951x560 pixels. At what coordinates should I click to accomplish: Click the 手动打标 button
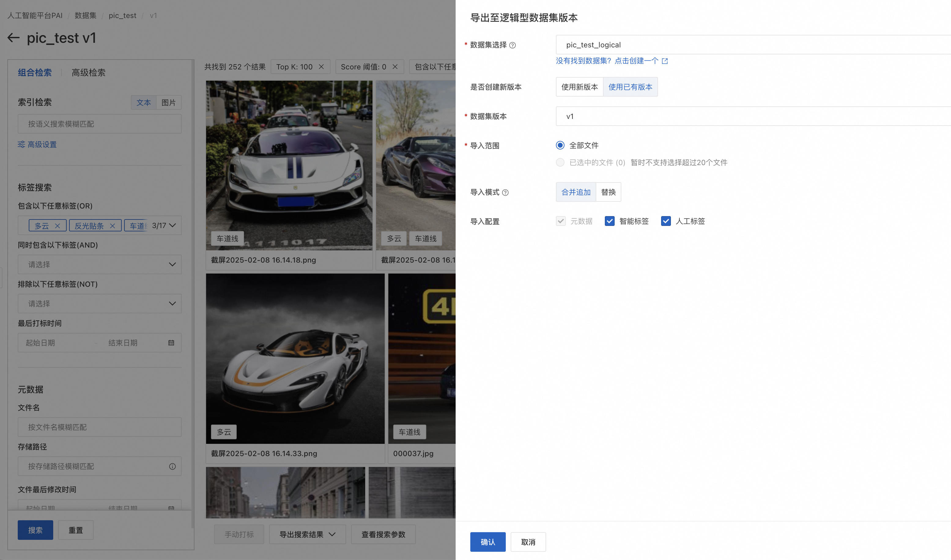239,534
